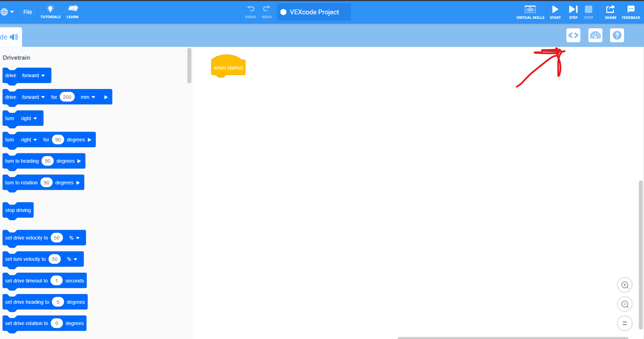
Task: Open the help question mark icon
Action: pos(617,35)
